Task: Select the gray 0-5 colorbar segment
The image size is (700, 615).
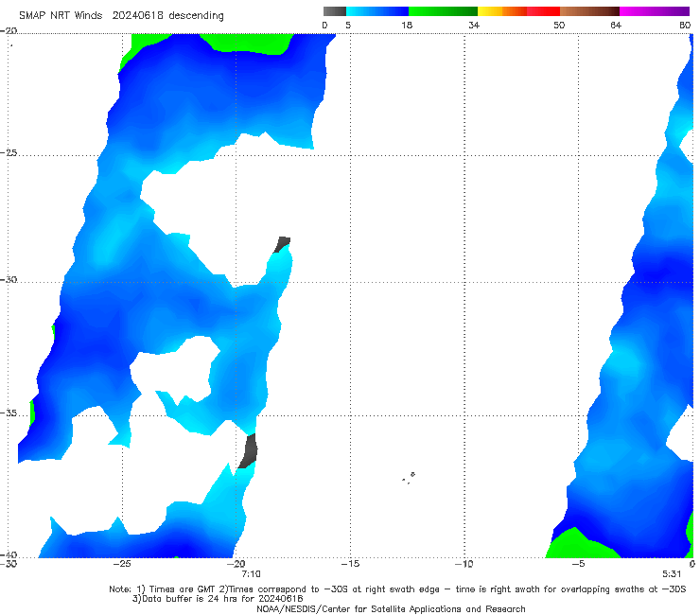Action: pos(335,11)
